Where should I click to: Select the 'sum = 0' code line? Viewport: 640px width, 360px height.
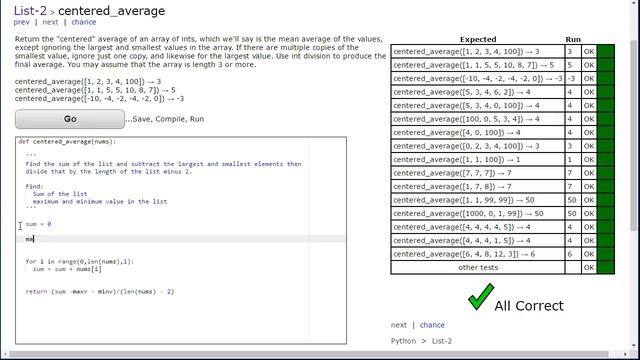(38, 224)
